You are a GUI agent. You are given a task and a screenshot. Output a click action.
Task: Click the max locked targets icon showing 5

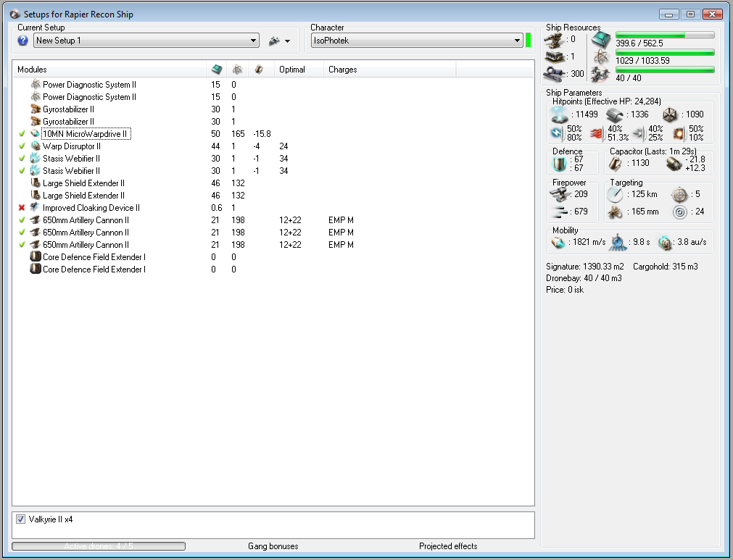pos(679,195)
